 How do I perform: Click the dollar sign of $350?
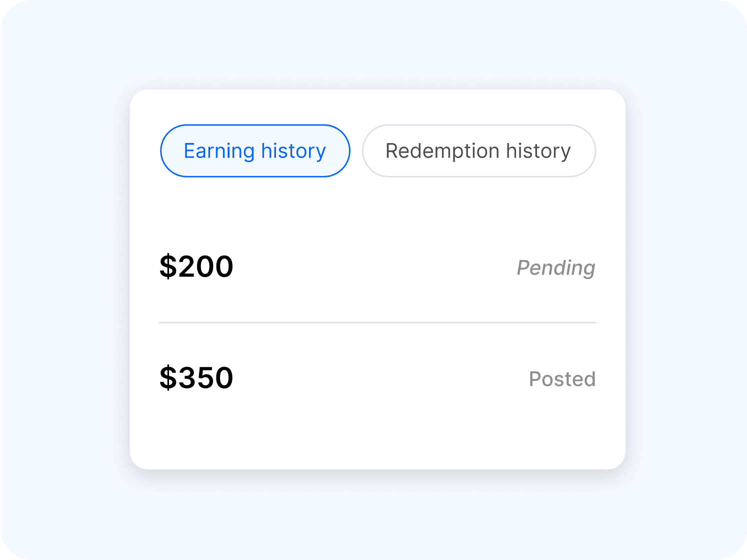pyautogui.click(x=168, y=378)
